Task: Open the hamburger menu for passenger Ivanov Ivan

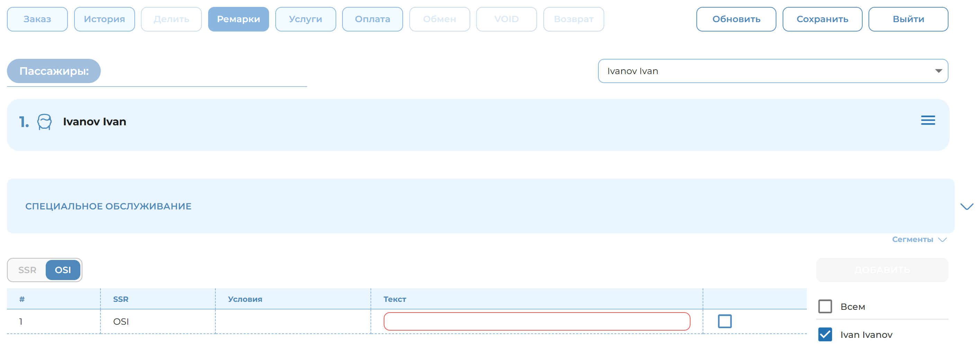Action: click(927, 120)
